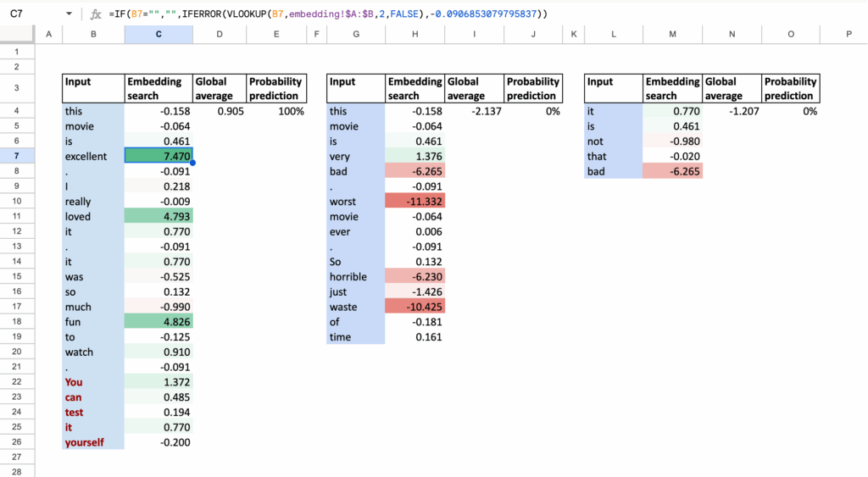The width and height of the screenshot is (868, 477).
Task: Select column H header
Action: [x=415, y=34]
